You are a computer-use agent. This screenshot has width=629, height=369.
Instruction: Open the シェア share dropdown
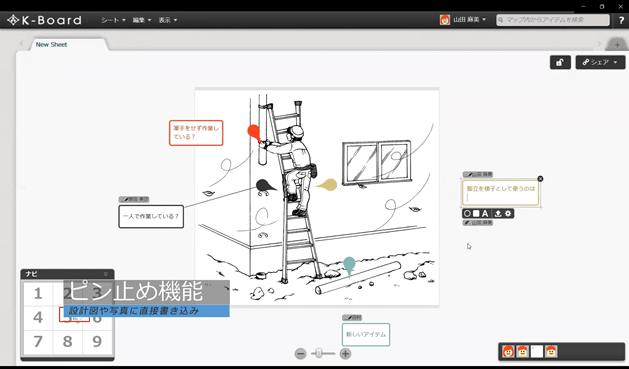[600, 62]
